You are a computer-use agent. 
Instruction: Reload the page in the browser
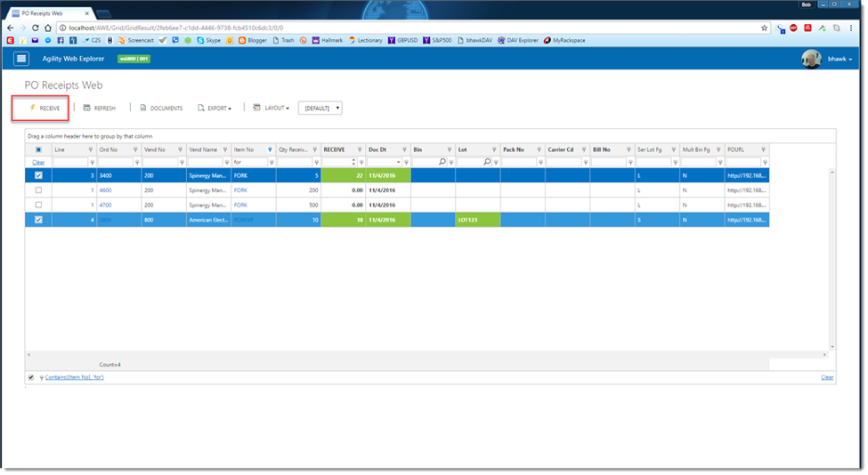pyautogui.click(x=35, y=28)
